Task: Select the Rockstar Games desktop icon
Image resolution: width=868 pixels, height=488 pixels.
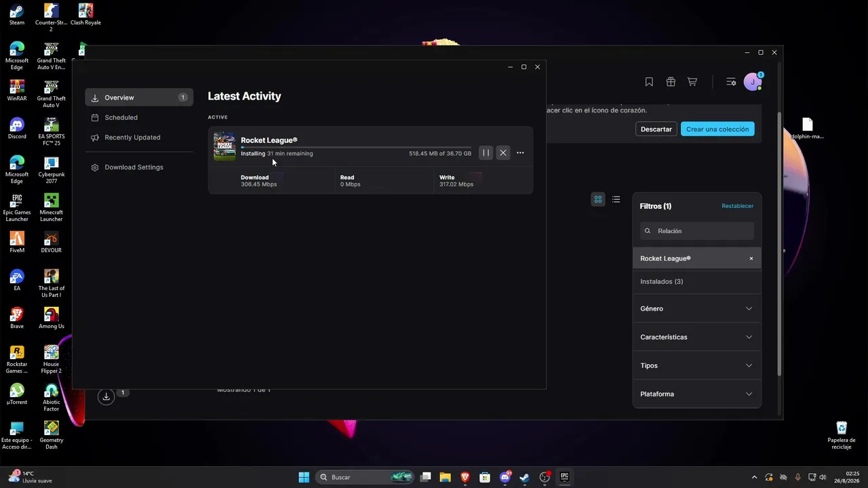Action: pos(17,359)
